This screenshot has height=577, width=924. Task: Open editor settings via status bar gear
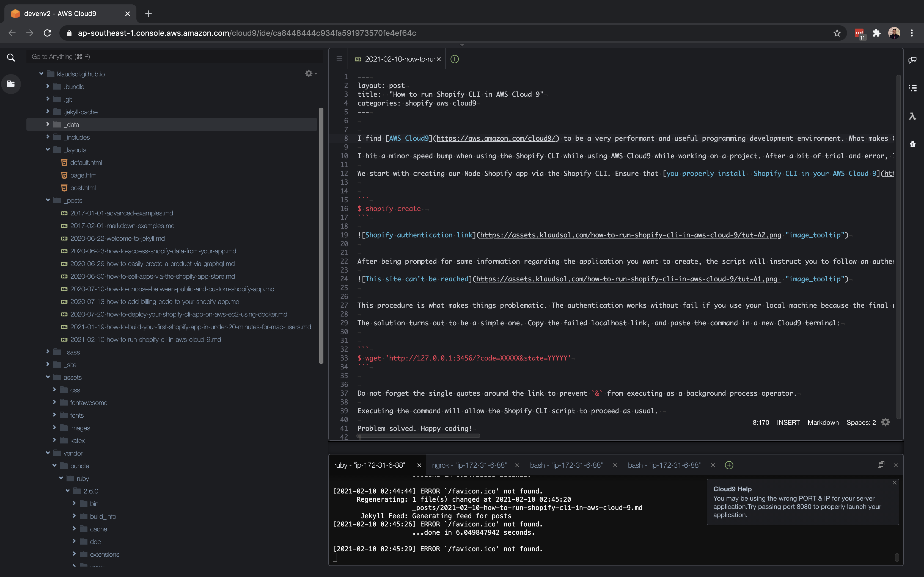tap(885, 422)
